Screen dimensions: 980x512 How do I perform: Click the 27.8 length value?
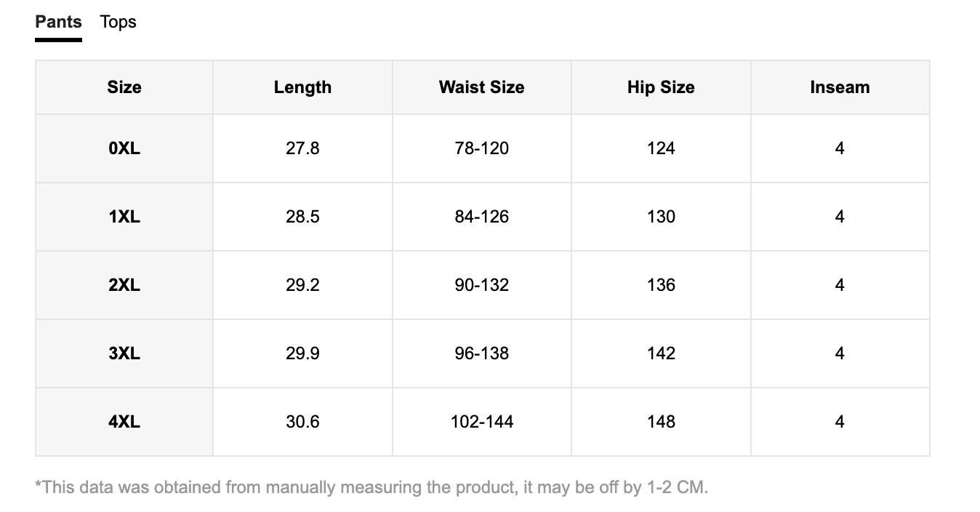(302, 148)
